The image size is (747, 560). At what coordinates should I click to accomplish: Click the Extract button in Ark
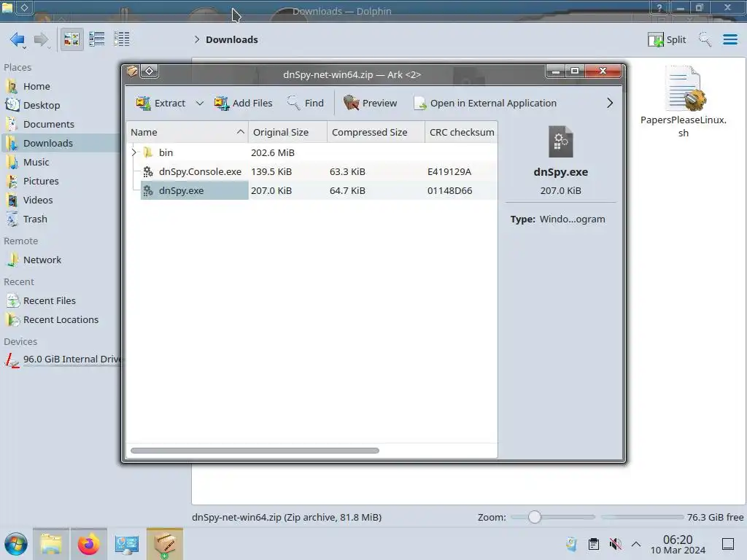coord(160,103)
